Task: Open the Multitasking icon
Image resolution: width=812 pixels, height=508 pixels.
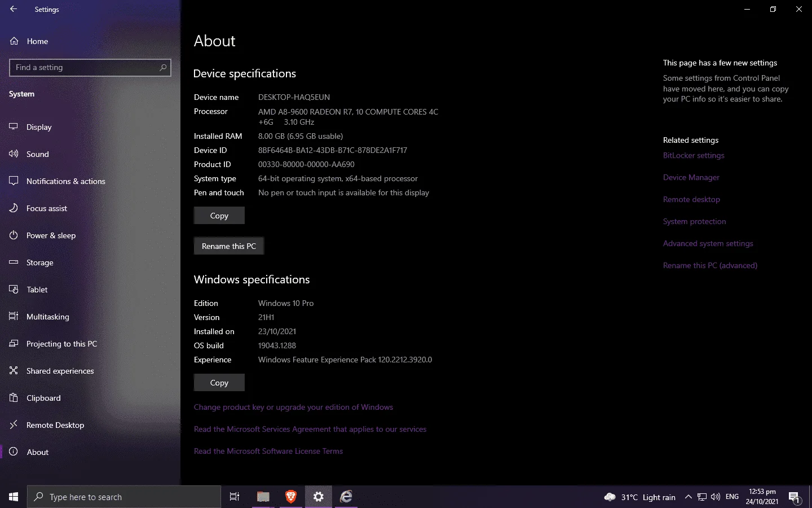Action: tap(14, 317)
